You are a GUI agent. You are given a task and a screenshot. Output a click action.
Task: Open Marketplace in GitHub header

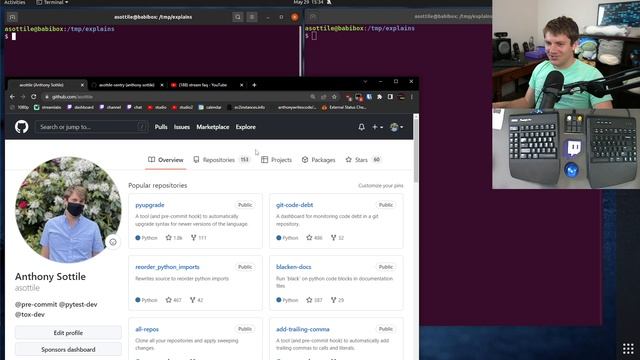tap(213, 127)
